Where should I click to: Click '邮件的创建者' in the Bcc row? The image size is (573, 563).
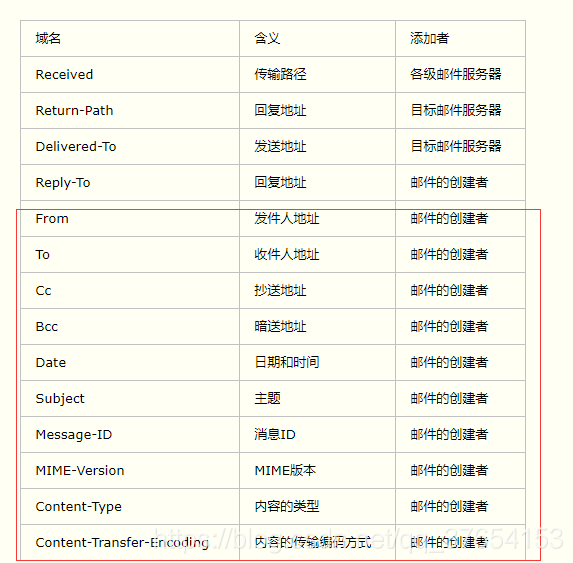(460, 326)
